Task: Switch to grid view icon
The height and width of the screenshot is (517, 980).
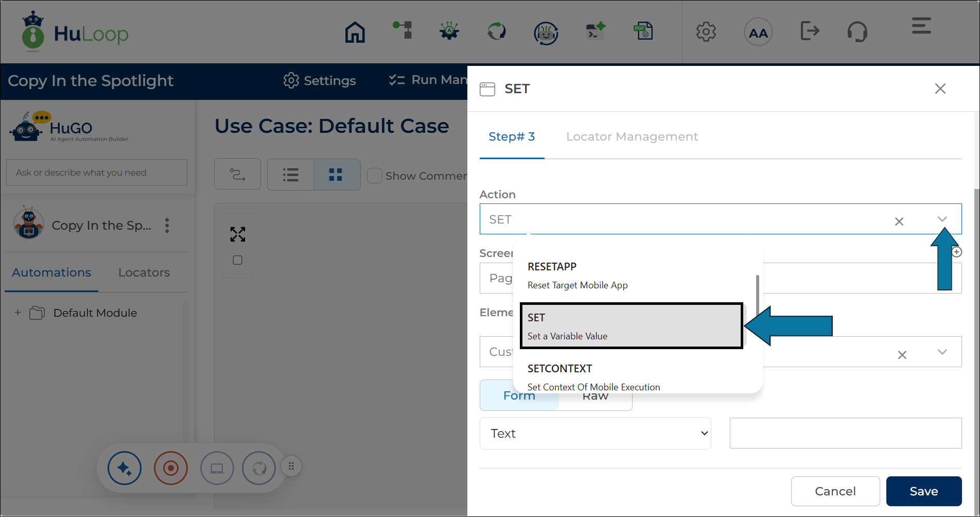Action: [x=336, y=175]
